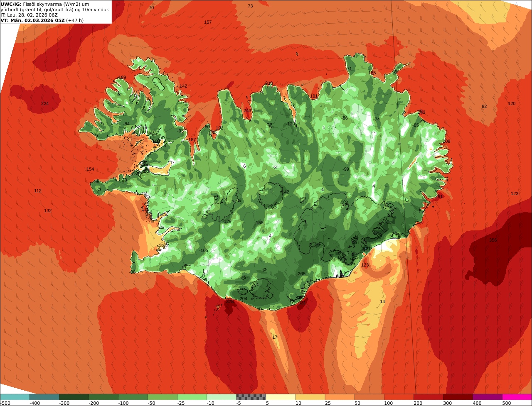Click the map value '142' north of Westfjords
This screenshot has height=406, width=532.
click(183, 86)
